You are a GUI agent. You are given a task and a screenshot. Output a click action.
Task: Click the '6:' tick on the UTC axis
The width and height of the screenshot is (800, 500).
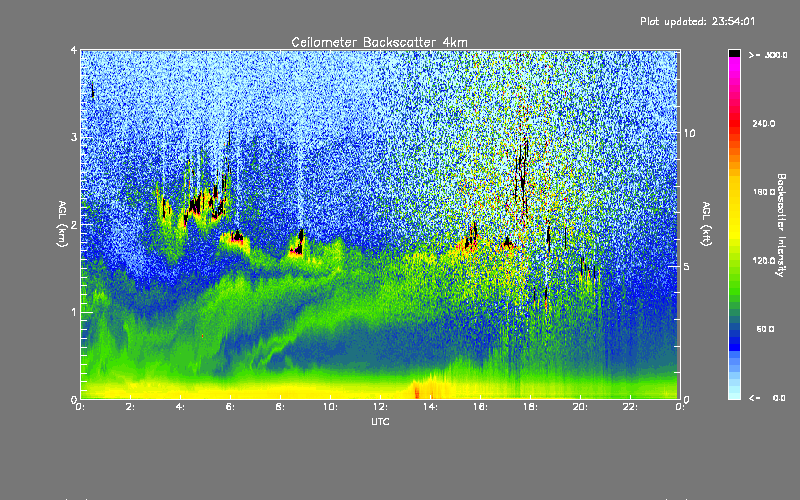(231, 407)
